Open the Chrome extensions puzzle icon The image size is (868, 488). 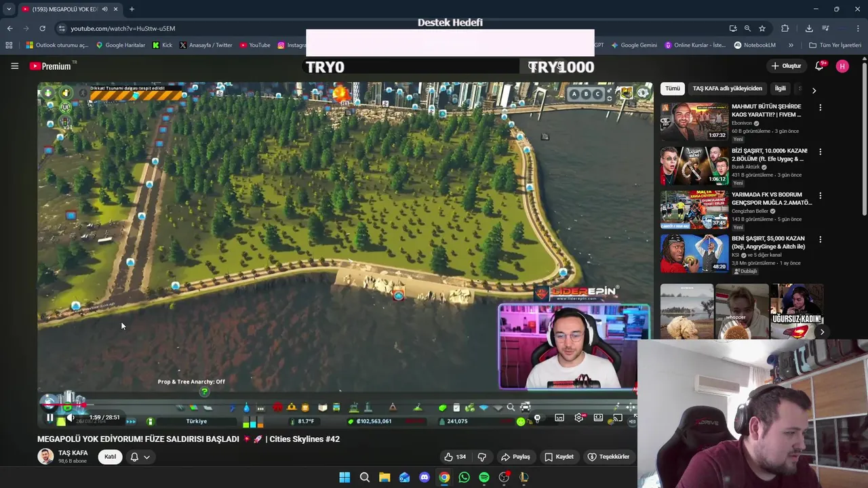click(785, 28)
